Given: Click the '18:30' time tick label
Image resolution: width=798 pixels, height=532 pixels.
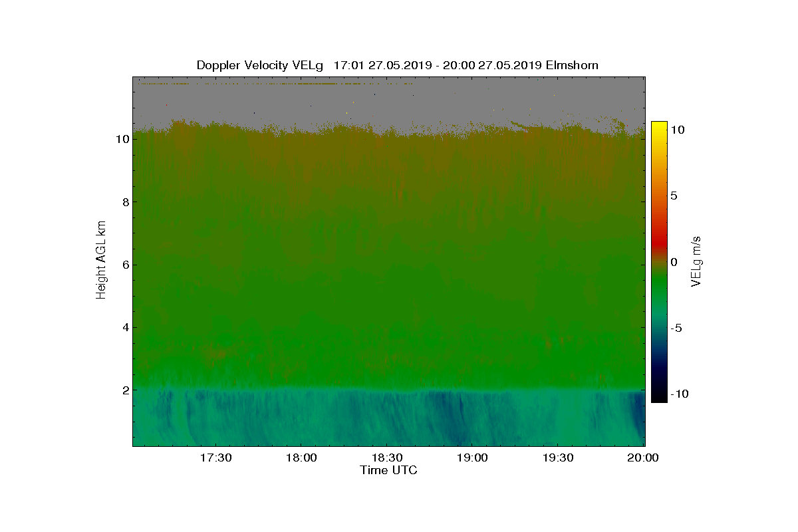Looking at the screenshot, I should tap(386, 458).
